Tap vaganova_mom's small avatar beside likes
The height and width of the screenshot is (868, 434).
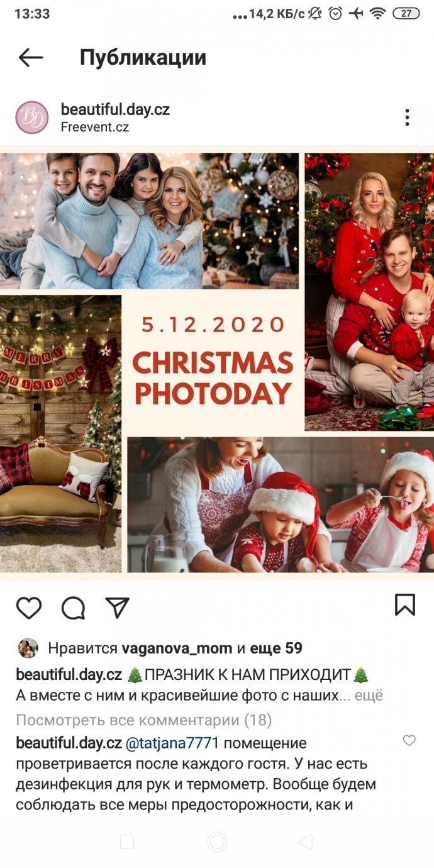(28, 648)
